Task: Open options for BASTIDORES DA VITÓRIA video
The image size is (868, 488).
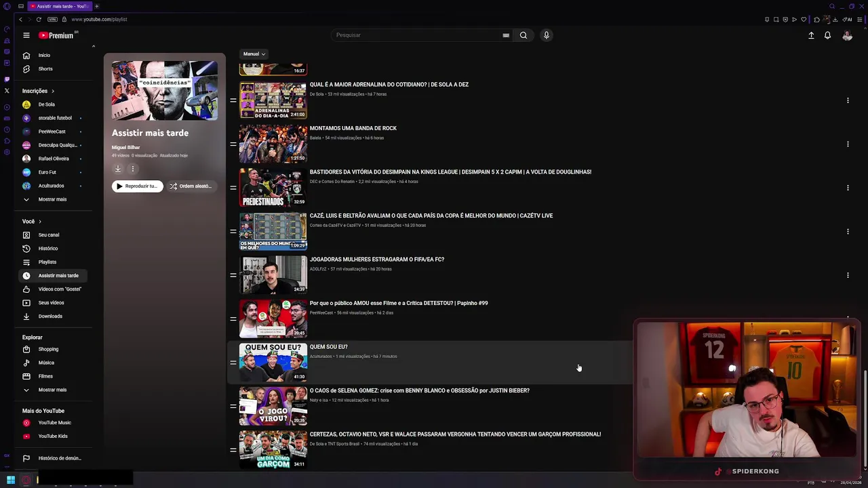Action: (848, 188)
